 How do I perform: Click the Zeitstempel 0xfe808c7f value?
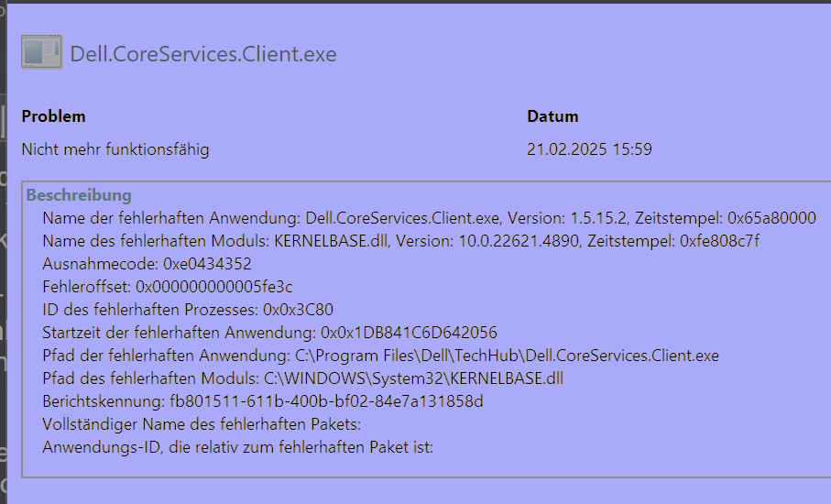[720, 241]
